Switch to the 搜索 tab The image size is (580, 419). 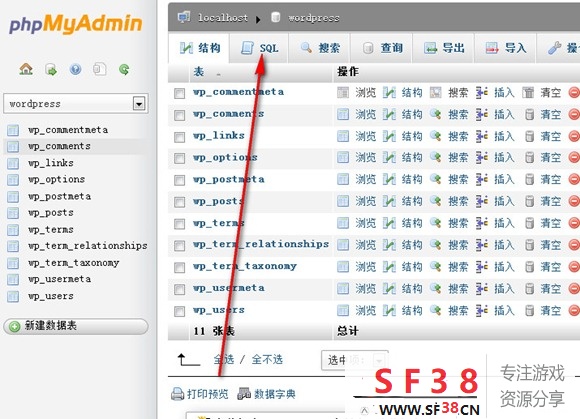(x=320, y=48)
